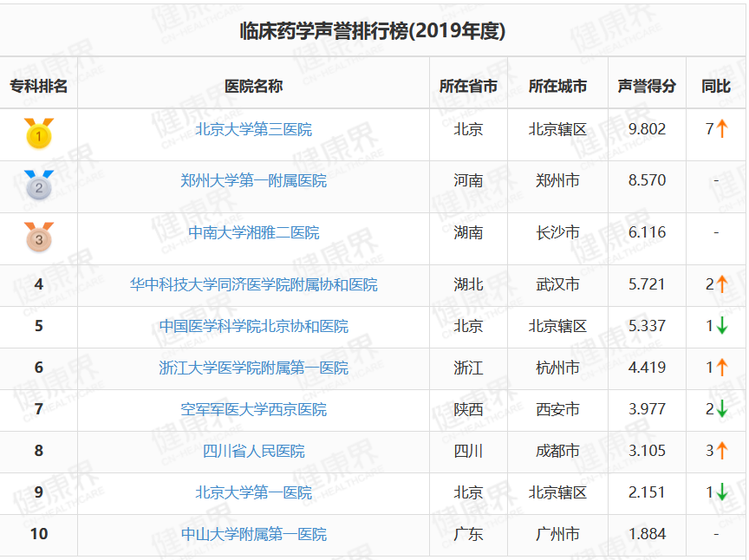Select the score 6.116
The height and width of the screenshot is (560, 749).
pos(647,232)
